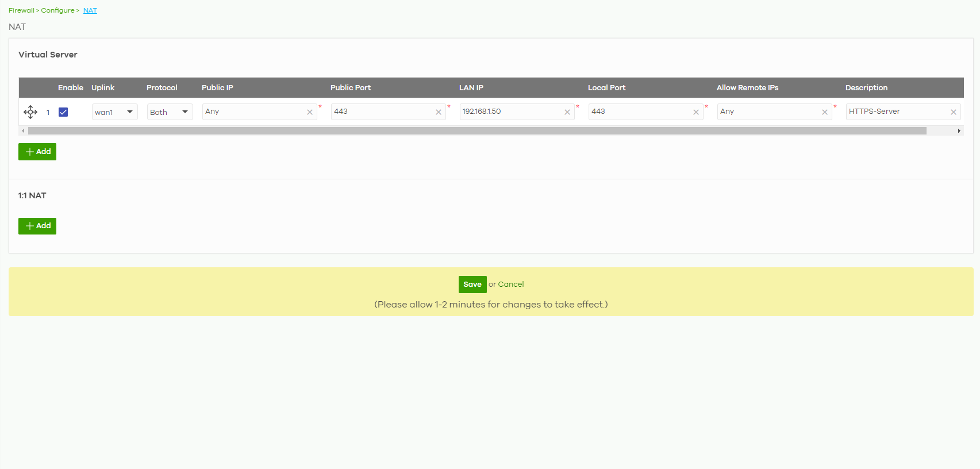Clear the Description field with X icon
This screenshot has width=980, height=469.
(954, 112)
